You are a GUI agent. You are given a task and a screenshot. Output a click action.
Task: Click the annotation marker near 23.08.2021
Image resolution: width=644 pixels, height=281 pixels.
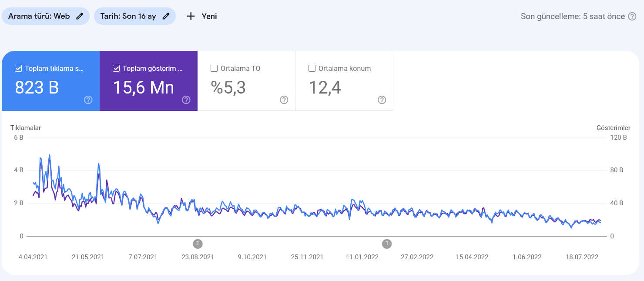(x=198, y=244)
